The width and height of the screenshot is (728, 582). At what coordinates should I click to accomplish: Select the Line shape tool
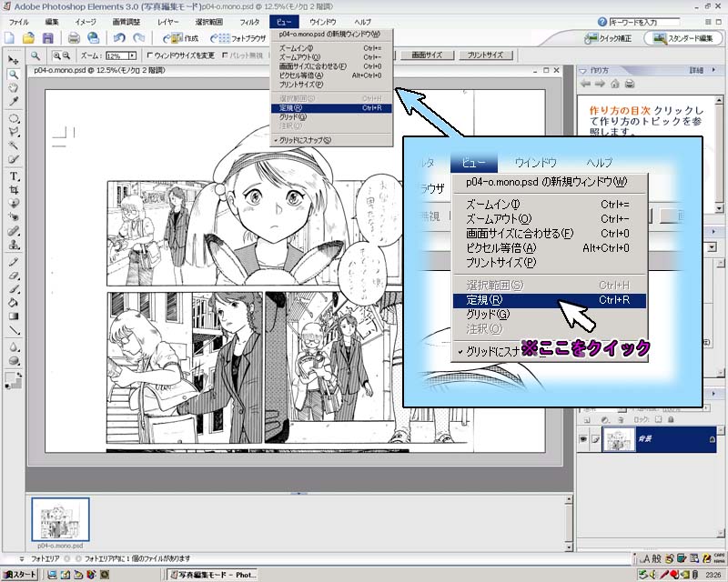[14, 330]
